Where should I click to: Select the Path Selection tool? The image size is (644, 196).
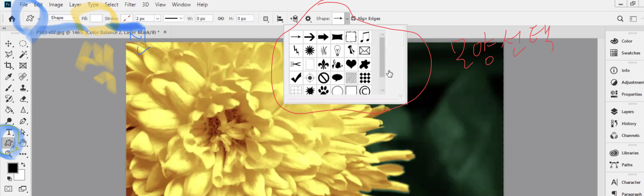click(23, 132)
